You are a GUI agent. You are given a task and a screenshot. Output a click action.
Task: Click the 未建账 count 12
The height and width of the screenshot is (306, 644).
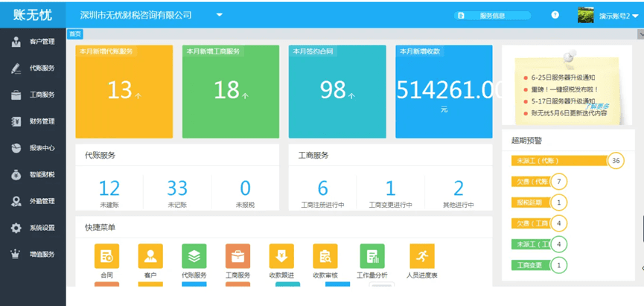109,188
